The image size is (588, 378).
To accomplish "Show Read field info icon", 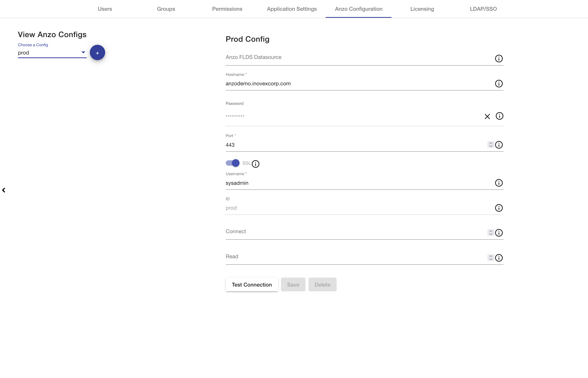I will click(499, 258).
